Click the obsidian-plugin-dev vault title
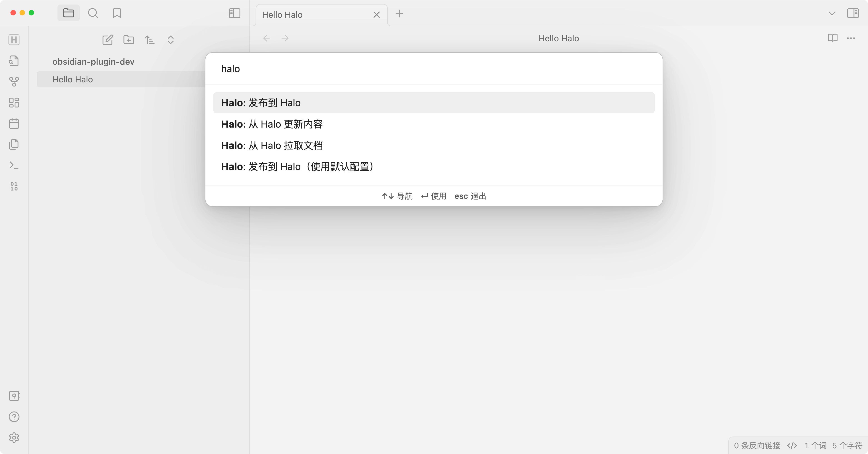 click(93, 62)
